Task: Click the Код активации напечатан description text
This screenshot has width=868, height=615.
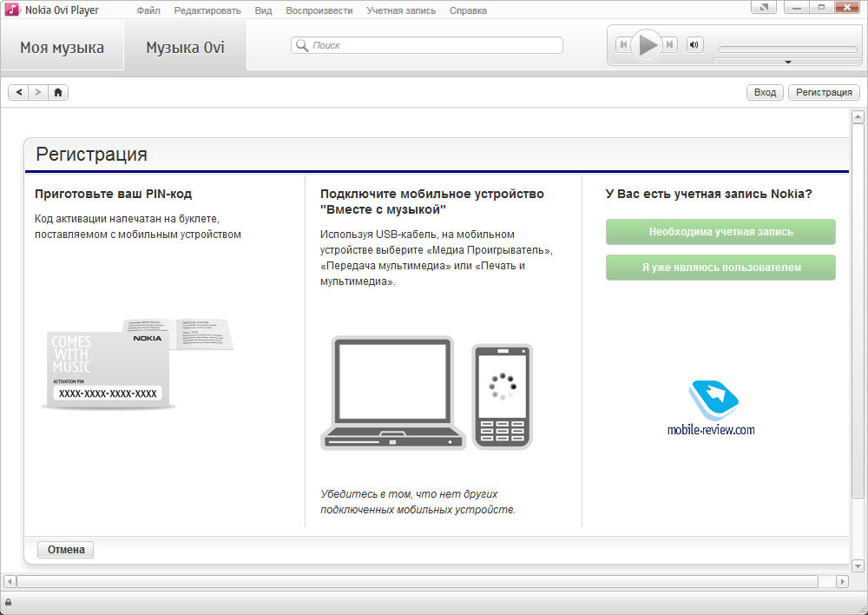Action: point(138,227)
